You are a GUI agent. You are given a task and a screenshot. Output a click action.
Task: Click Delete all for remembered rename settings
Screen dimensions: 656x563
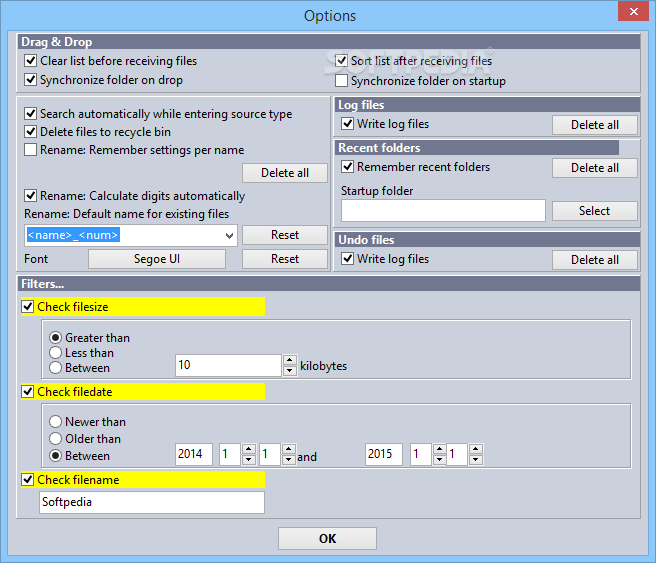[x=285, y=173]
